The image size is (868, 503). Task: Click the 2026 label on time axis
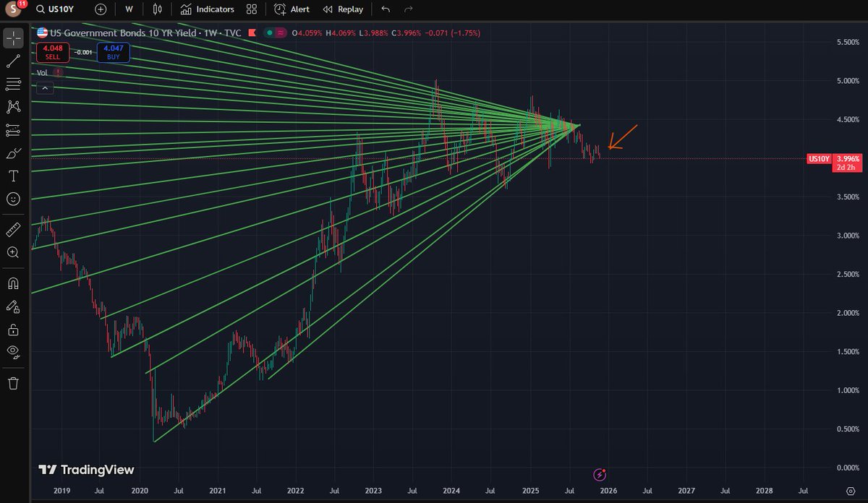tap(608, 490)
